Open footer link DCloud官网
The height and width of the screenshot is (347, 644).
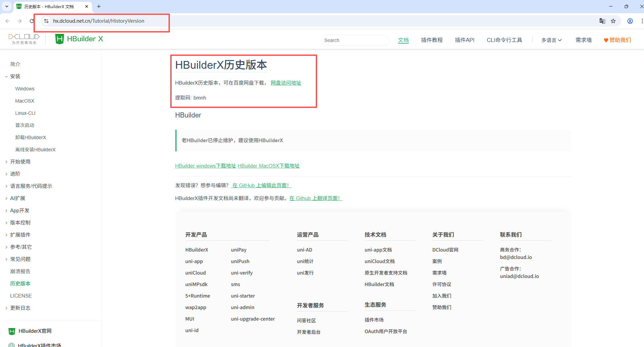pos(445,250)
